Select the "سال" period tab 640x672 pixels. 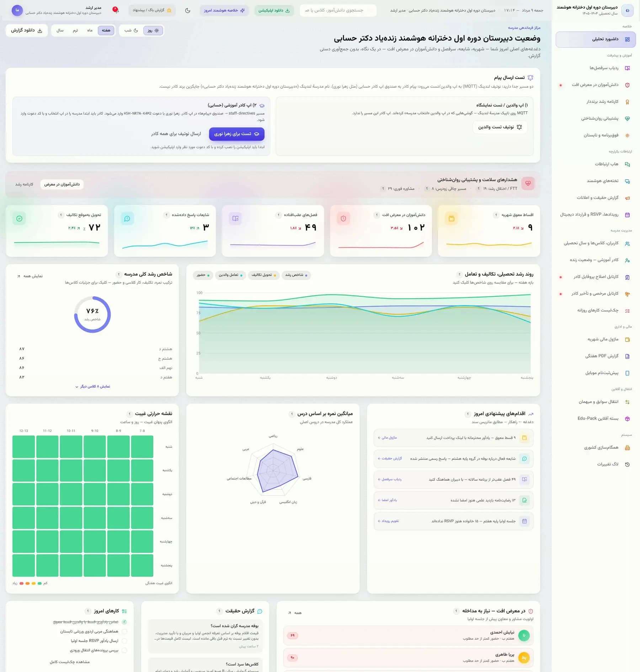(60, 30)
